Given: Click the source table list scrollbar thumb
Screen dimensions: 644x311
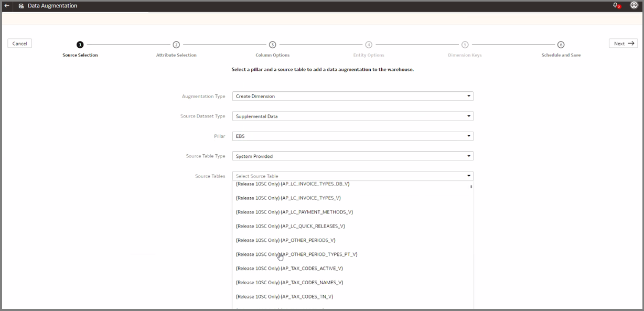Looking at the screenshot, I should [471, 186].
